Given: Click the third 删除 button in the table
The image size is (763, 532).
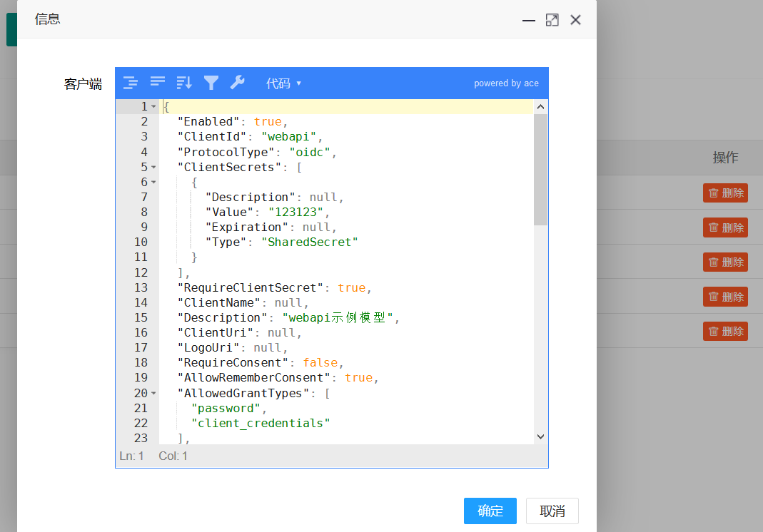Looking at the screenshot, I should click(725, 262).
